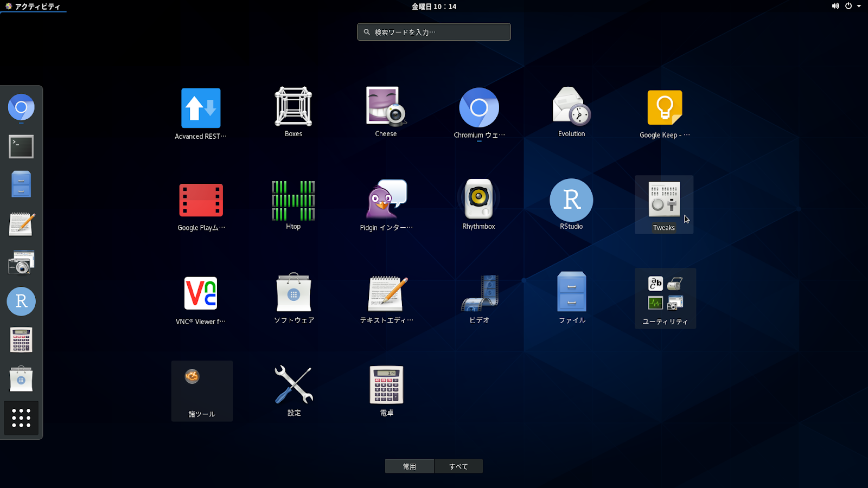Click アクティビティ activities button
The height and width of the screenshot is (488, 868).
(x=33, y=7)
